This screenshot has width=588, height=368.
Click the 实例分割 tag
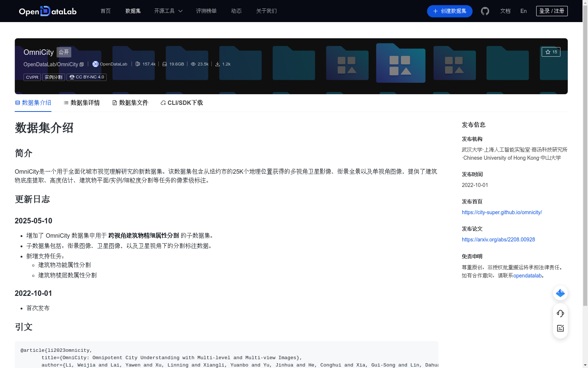click(x=54, y=77)
